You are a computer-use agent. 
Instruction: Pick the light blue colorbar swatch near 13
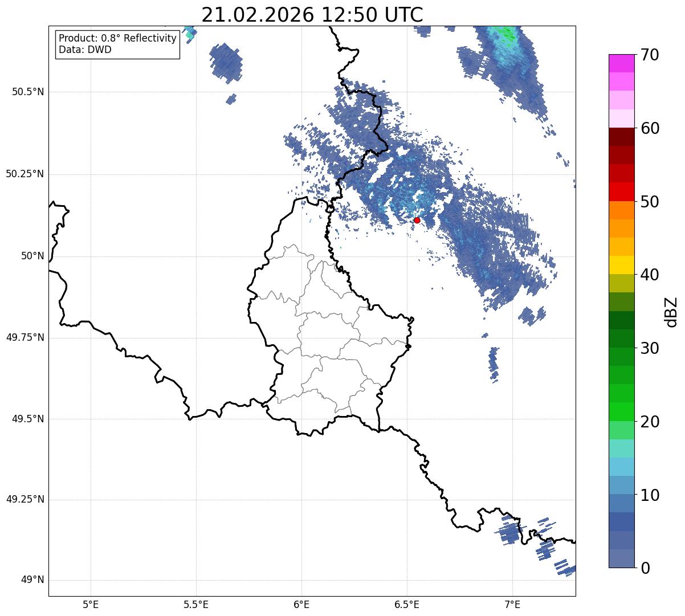point(621,467)
